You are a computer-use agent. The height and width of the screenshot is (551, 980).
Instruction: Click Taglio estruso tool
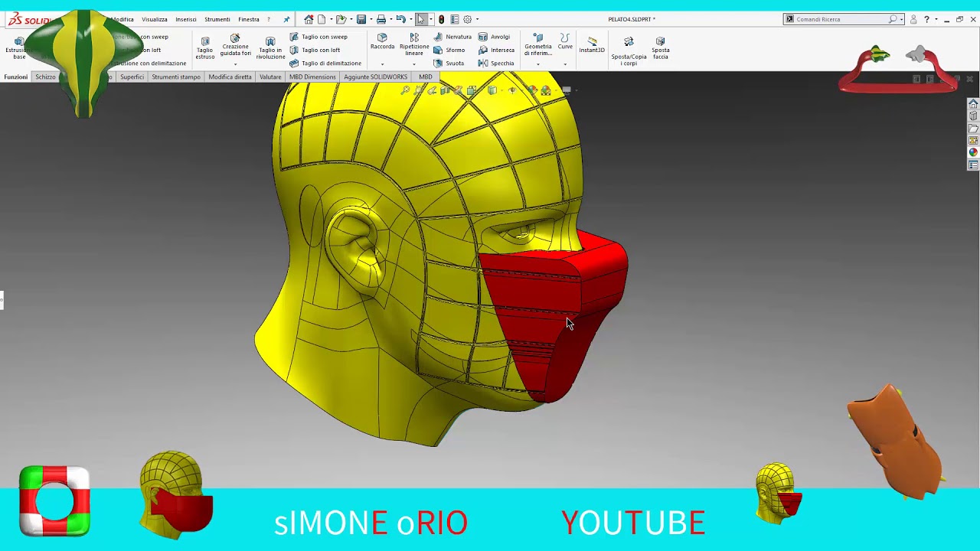pos(205,48)
